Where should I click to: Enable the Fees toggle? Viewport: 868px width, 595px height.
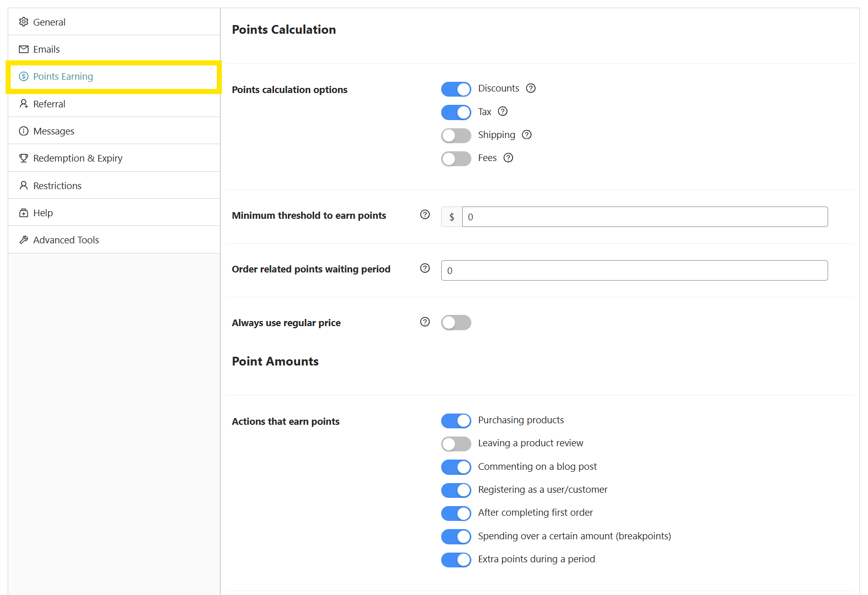click(x=456, y=158)
